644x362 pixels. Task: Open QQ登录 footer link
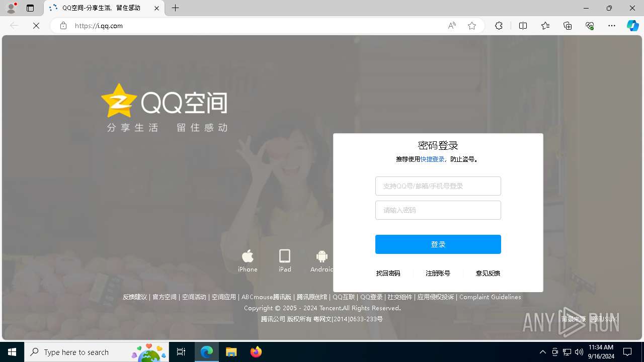click(371, 297)
